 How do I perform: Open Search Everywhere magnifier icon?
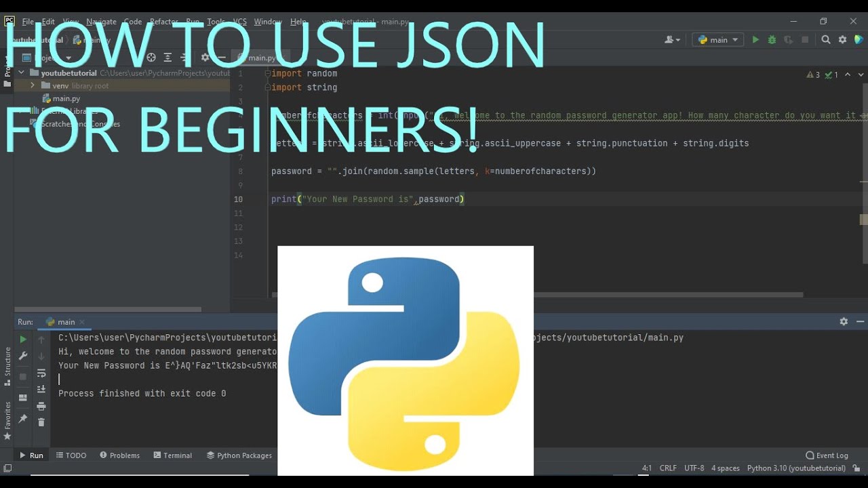coord(826,40)
